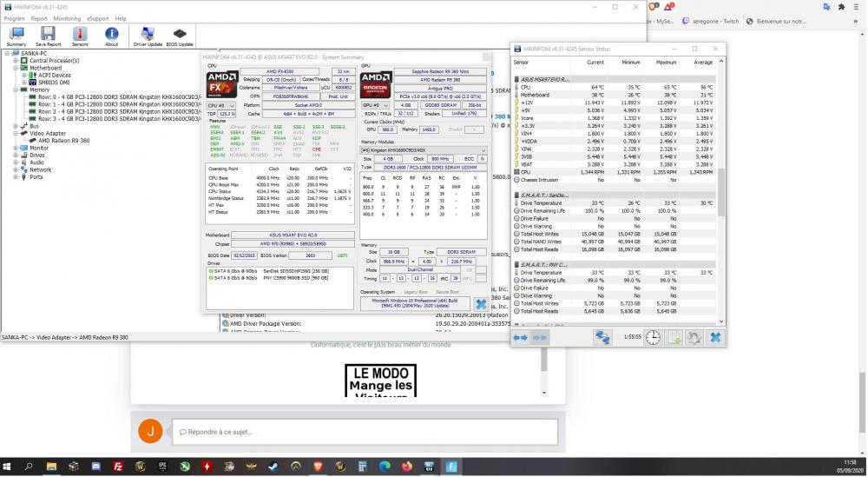
Task: Open Windows Start menu
Action: point(7,467)
